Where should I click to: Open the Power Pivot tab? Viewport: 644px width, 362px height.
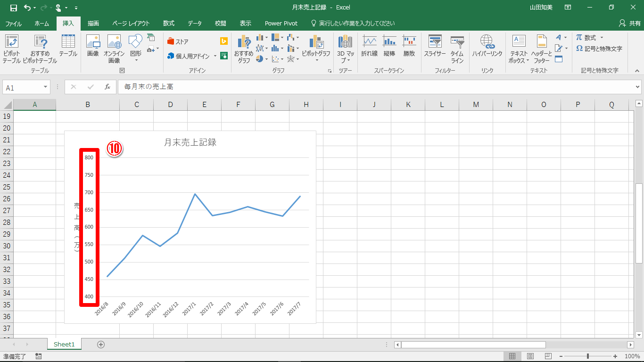click(x=281, y=24)
